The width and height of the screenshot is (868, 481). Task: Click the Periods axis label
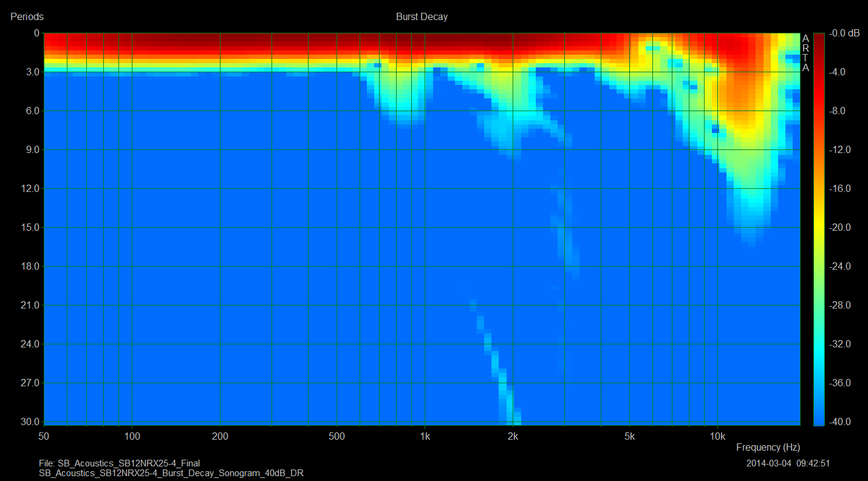(x=27, y=17)
